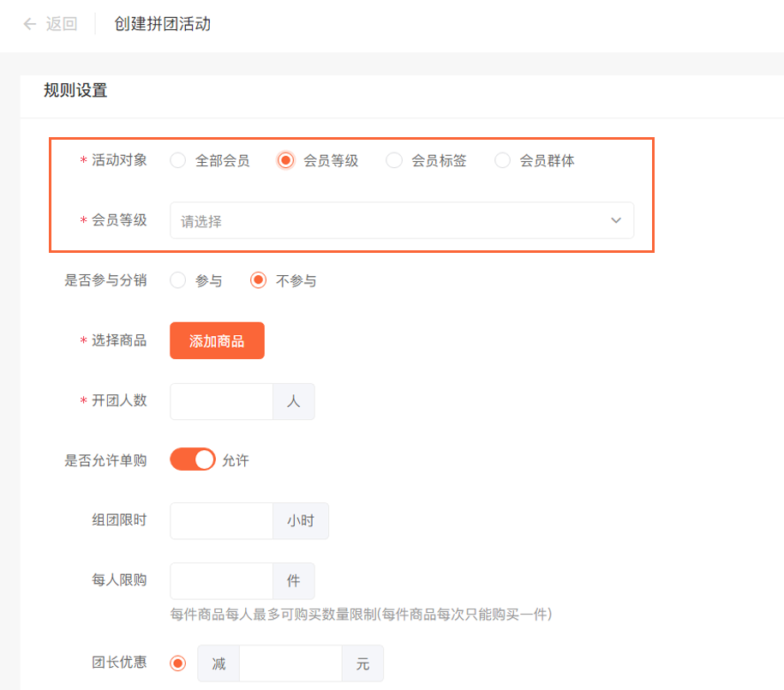784x690 pixels.
Task: Click the 规则设置 section heading
Action: click(75, 91)
